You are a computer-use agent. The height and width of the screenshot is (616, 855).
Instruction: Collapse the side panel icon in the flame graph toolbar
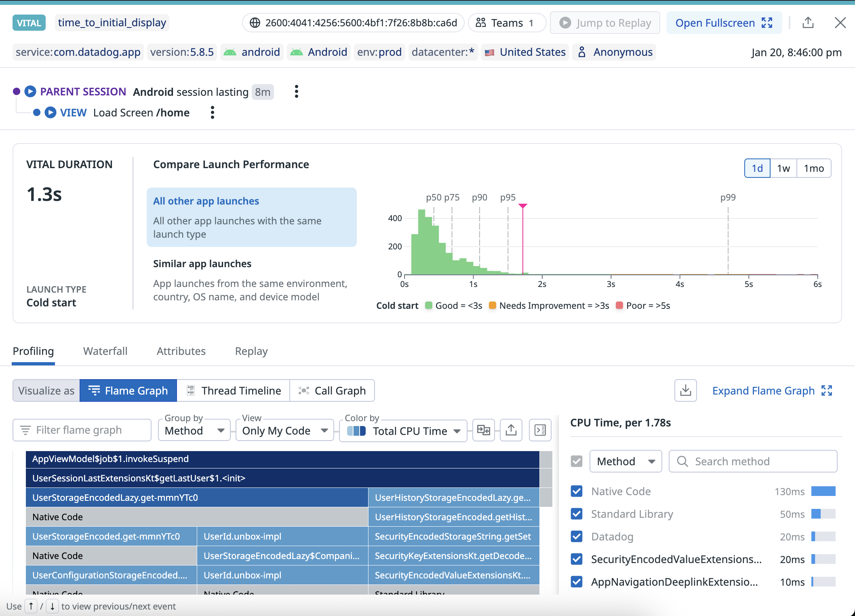pos(540,430)
